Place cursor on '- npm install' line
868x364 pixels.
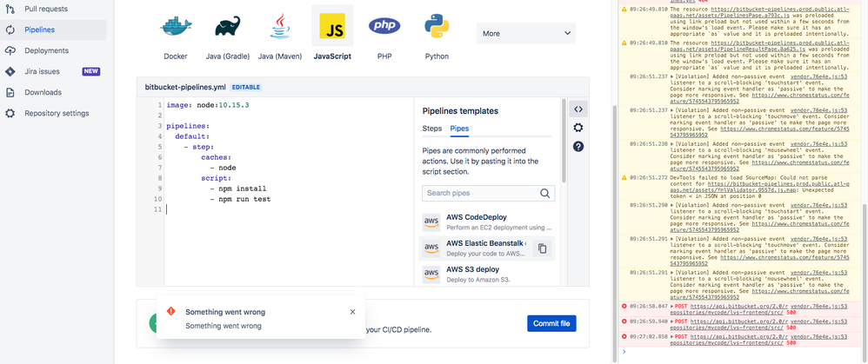pyautogui.click(x=238, y=189)
